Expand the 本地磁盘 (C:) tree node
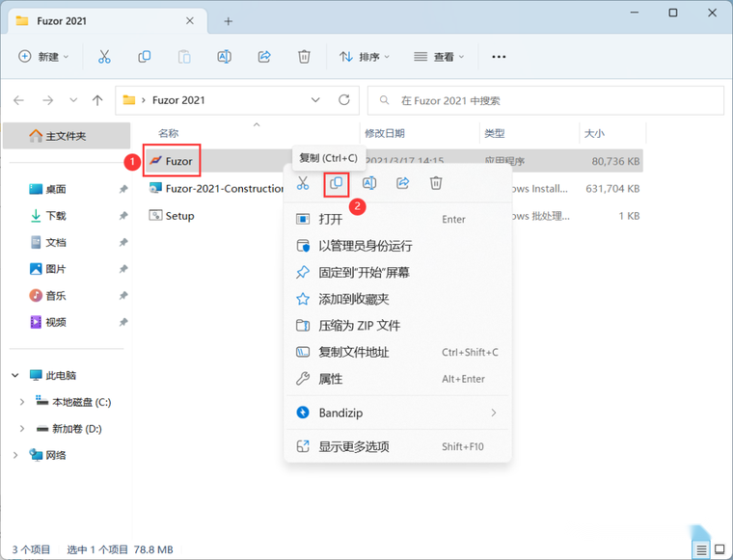The width and height of the screenshot is (733, 560). click(21, 402)
